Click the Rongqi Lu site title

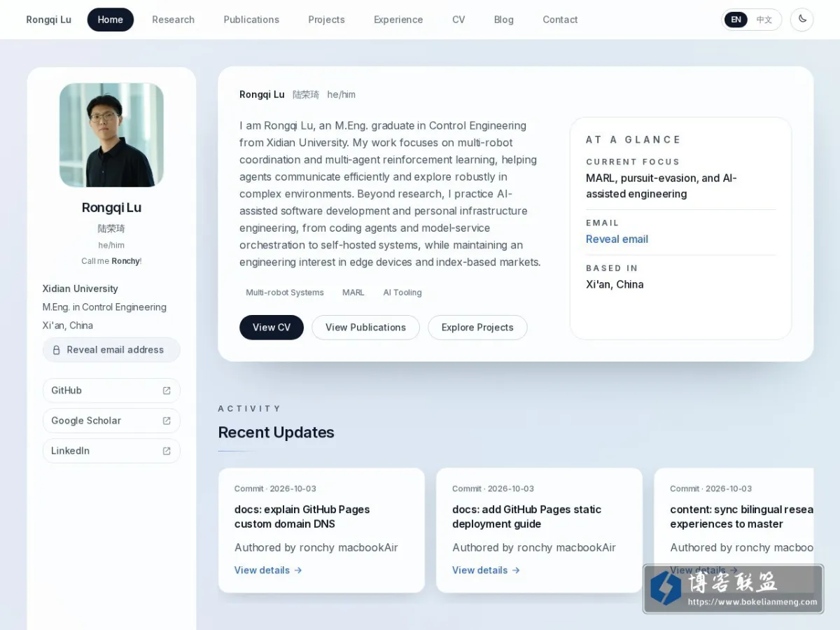tap(49, 20)
